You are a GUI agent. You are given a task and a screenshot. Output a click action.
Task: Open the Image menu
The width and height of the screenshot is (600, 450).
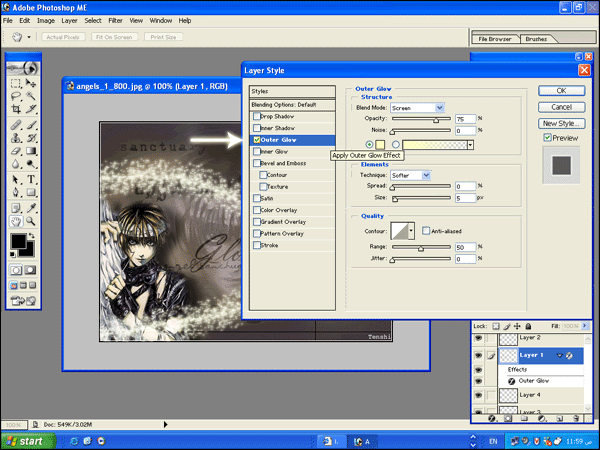point(46,21)
